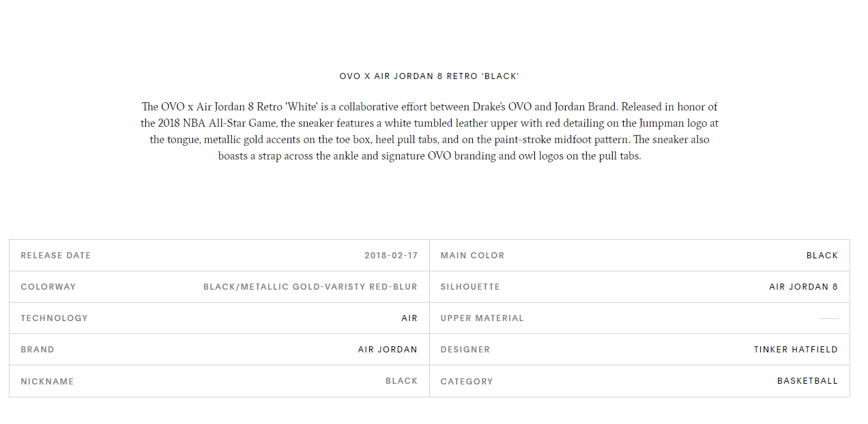Select the 2018-02-17 release date value

(x=391, y=256)
